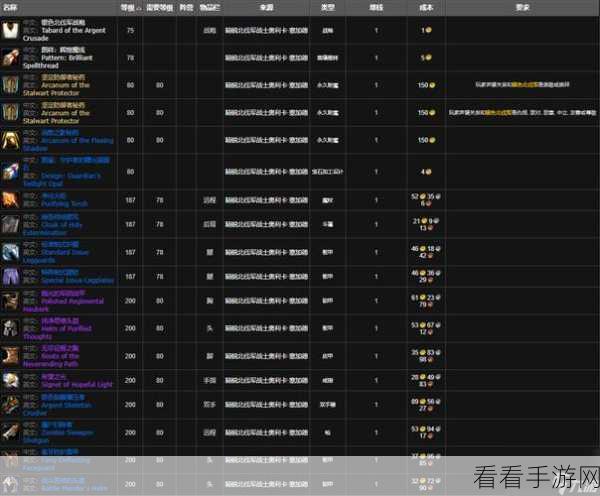Sort by the 名称 name column header
The width and height of the screenshot is (600, 496).
pos(10,7)
